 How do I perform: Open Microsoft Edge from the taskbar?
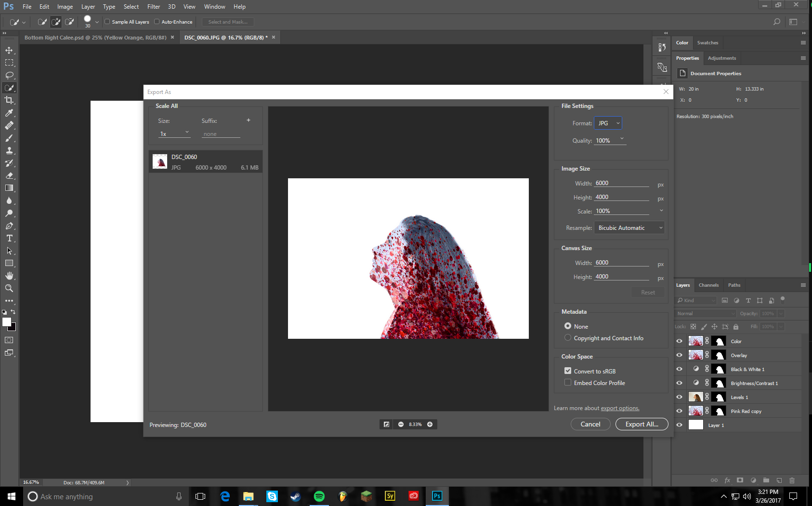click(x=225, y=496)
